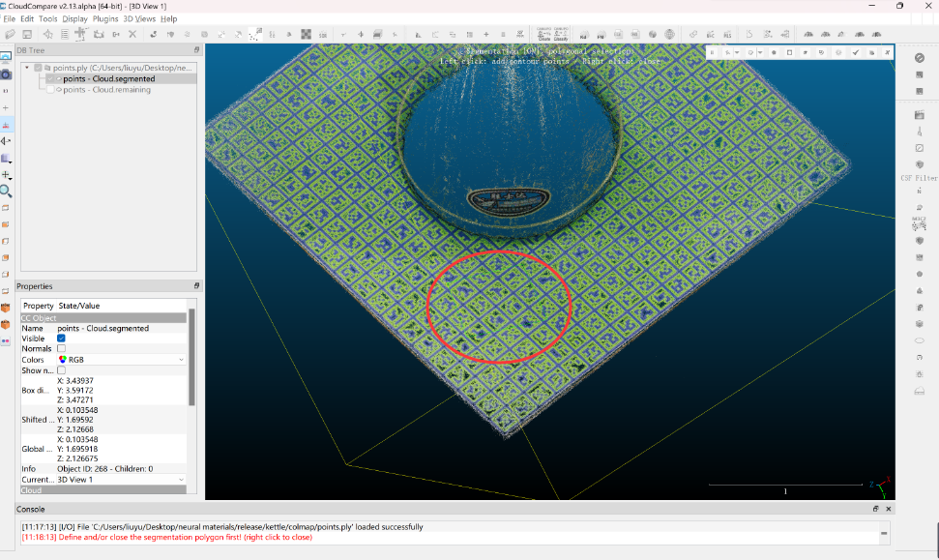The height and width of the screenshot is (560, 939).
Task: Click the Canupo Create plugin icon
Action: pos(543,34)
